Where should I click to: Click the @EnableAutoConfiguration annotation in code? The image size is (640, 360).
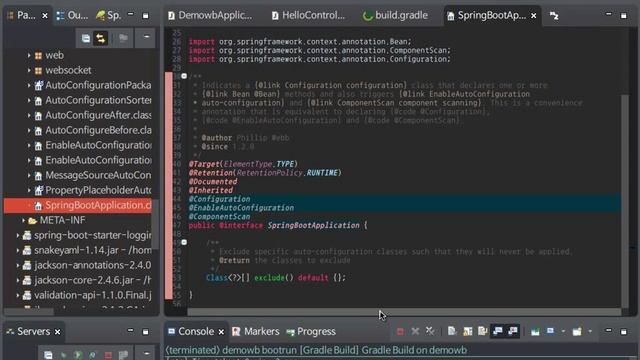point(241,208)
